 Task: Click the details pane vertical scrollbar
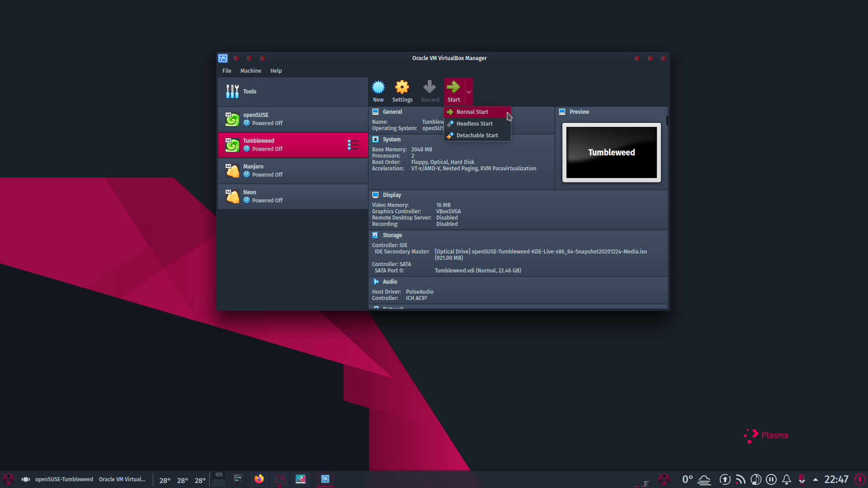pos(667,120)
